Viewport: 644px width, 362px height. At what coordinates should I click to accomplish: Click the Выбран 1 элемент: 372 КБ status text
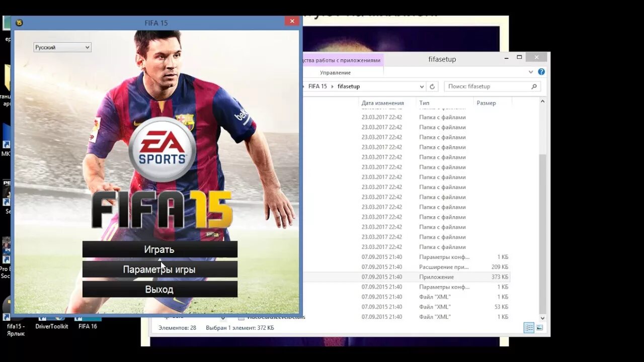(x=240, y=328)
